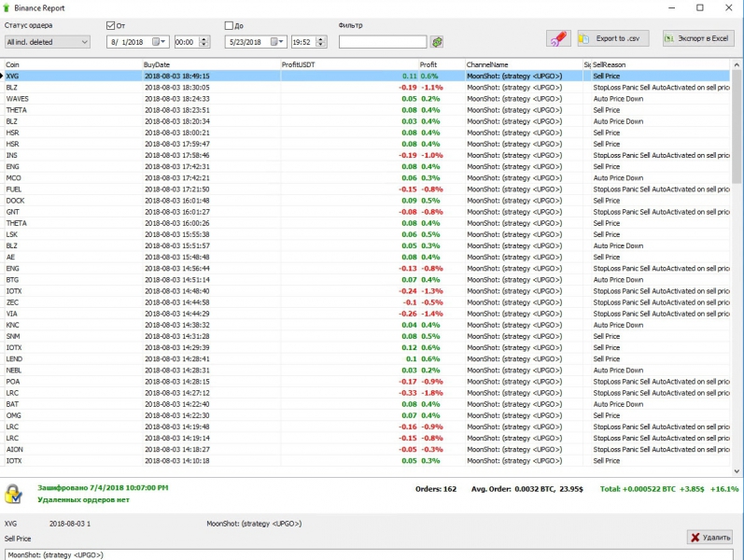Select the BAT coin row
The height and width of the screenshot is (560, 744).
367,404
